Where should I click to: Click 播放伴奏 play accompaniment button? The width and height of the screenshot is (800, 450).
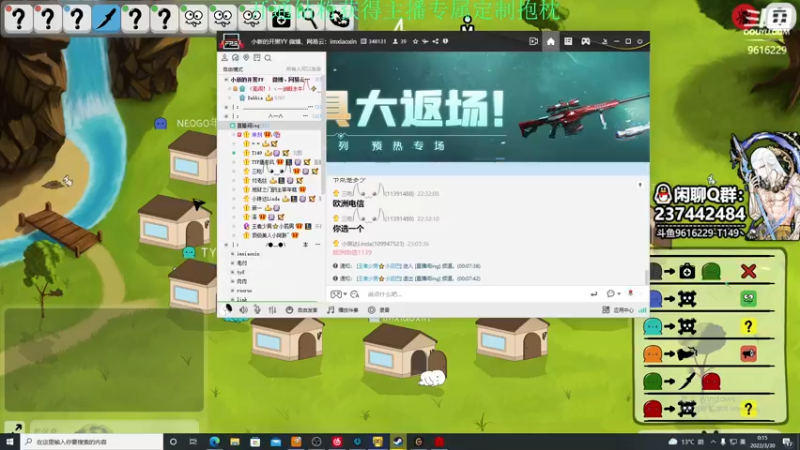click(x=342, y=310)
